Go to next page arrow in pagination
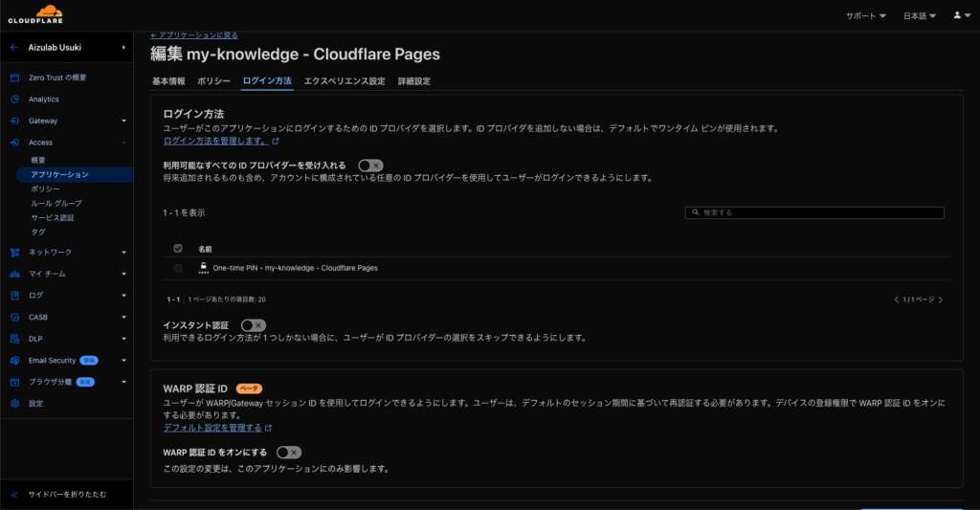Image resolution: width=980 pixels, height=510 pixels. [x=940, y=300]
